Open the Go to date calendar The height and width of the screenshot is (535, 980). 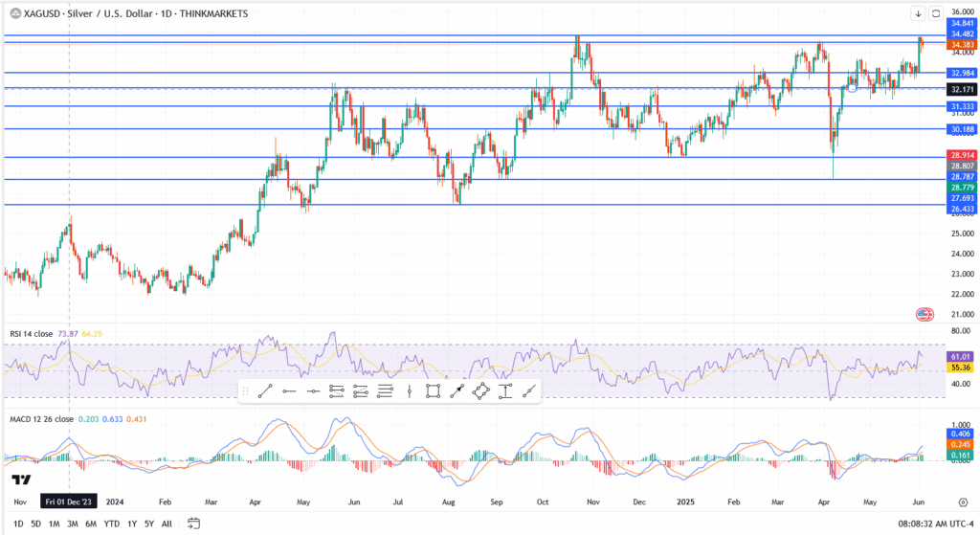click(193, 523)
